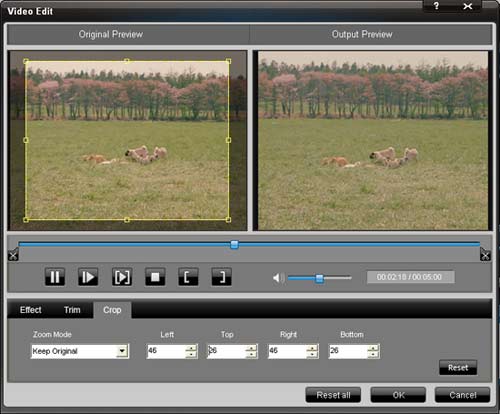Set trim end point bracket button
500x414 pixels.
222,277
